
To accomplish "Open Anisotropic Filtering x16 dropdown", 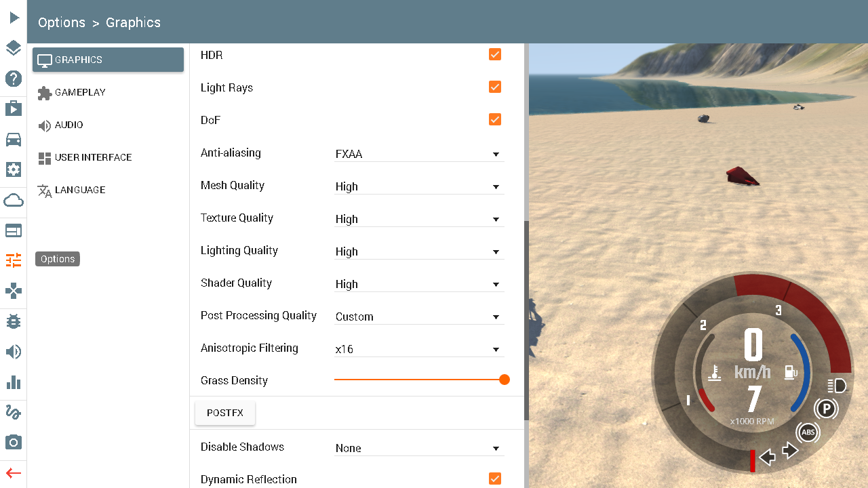I will pos(419,349).
